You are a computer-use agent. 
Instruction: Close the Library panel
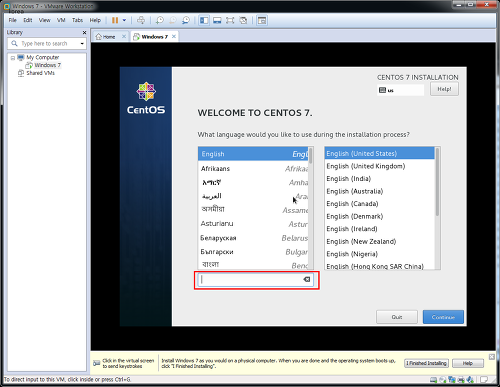[84, 32]
